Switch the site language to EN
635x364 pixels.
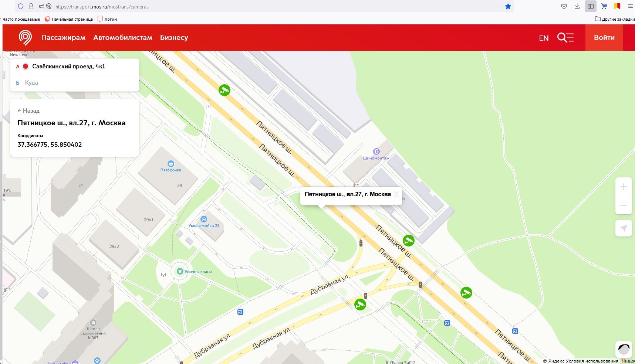point(544,38)
